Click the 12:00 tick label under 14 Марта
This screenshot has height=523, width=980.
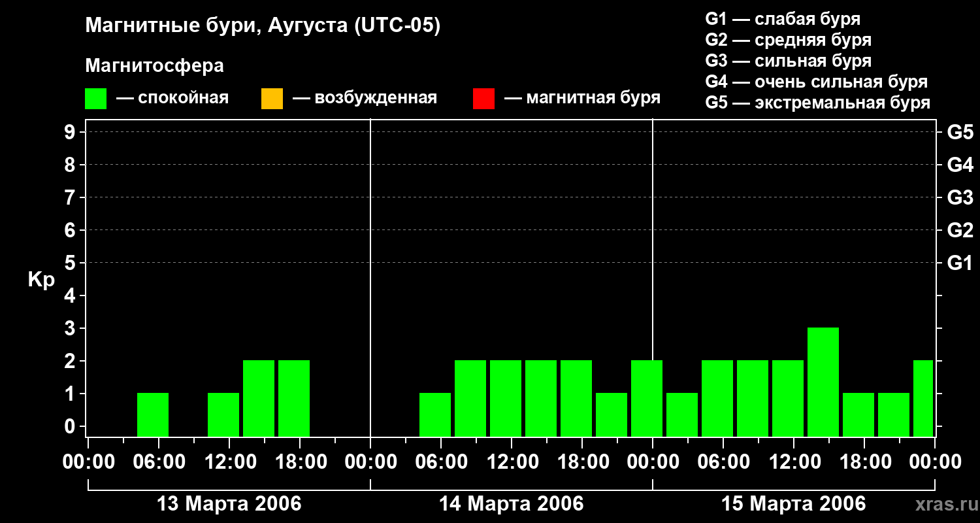pyautogui.click(x=512, y=462)
